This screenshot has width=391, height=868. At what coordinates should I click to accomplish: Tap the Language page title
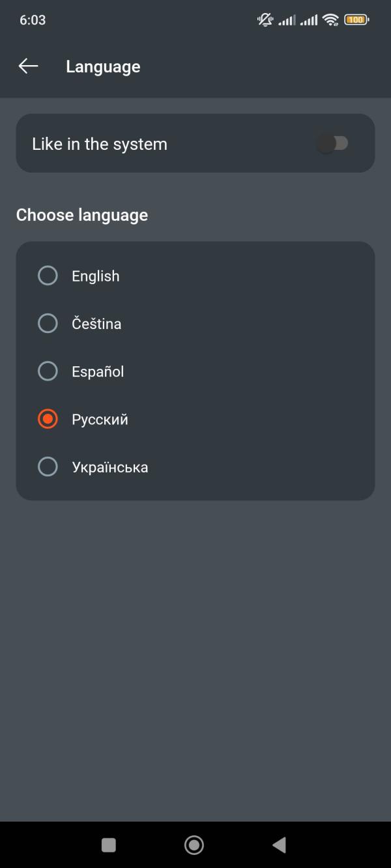[x=103, y=66]
